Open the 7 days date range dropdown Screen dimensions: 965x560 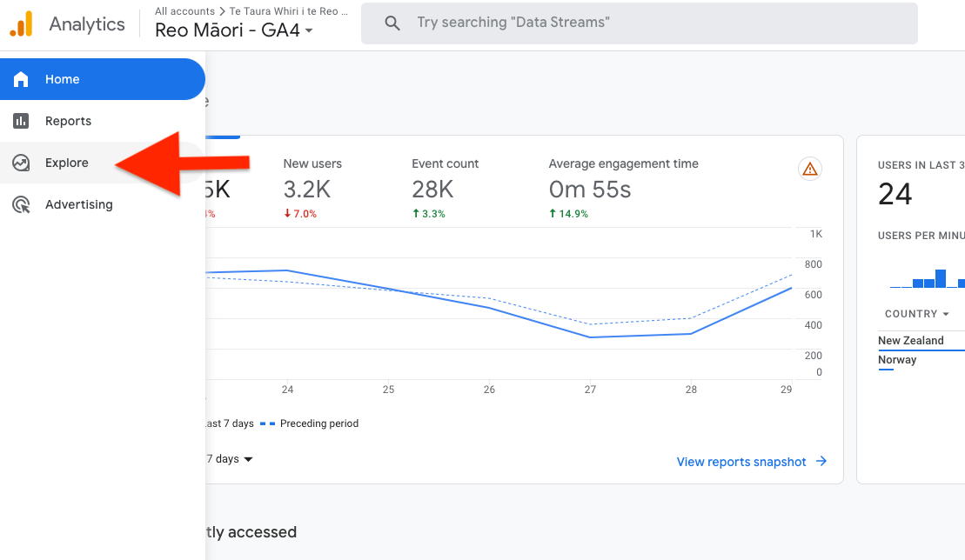pyautogui.click(x=231, y=459)
